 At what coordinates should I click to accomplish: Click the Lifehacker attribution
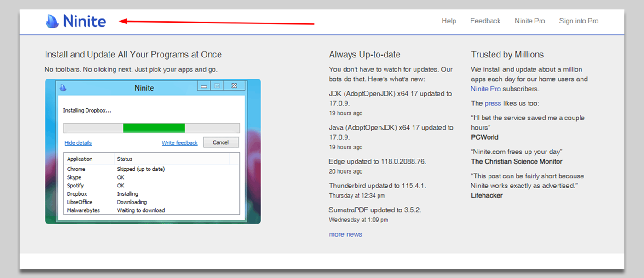point(487,196)
